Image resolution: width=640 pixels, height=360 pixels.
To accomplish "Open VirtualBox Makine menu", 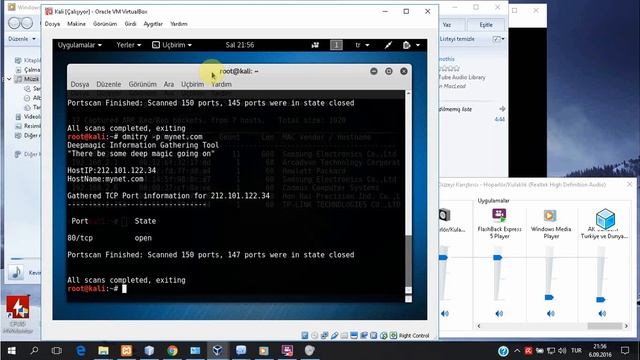I will (76, 24).
